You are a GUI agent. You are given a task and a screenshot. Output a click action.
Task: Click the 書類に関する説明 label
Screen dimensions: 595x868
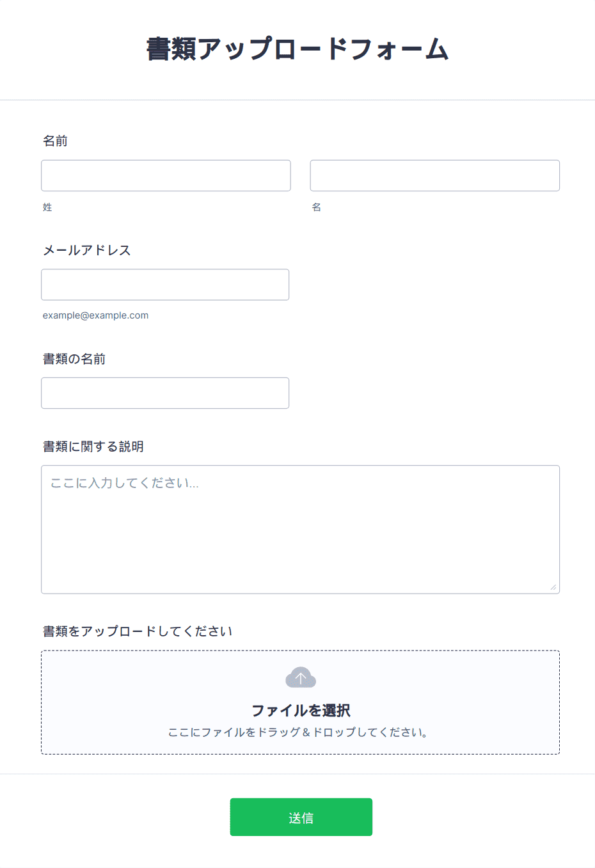coord(93,446)
